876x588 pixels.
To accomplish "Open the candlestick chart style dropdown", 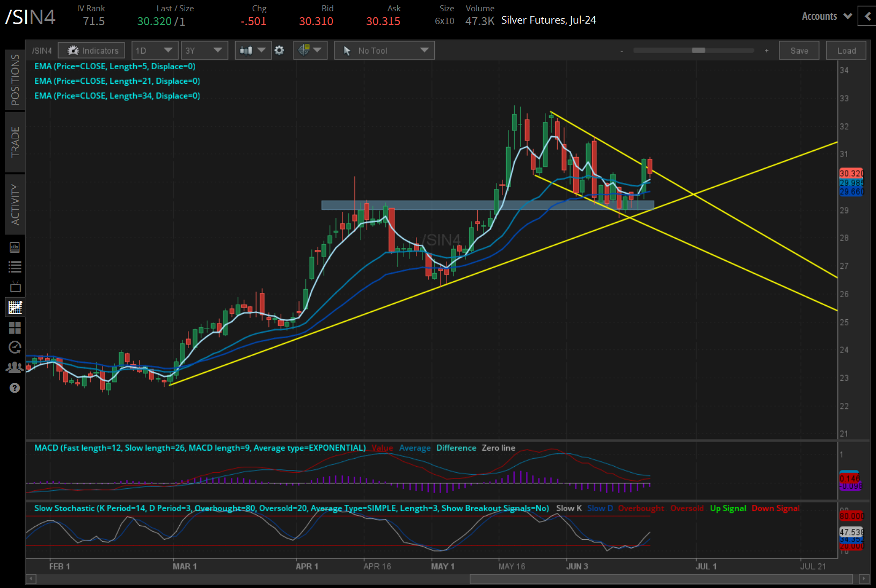I will (253, 50).
